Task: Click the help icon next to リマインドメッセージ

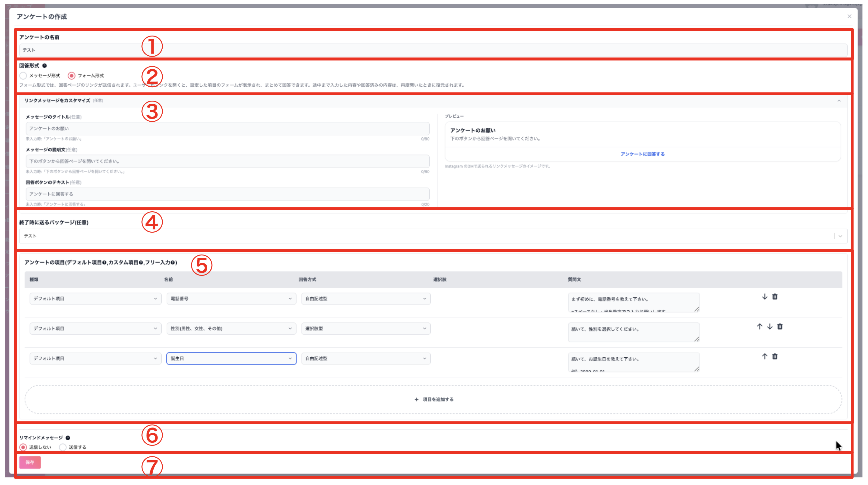Action: click(68, 438)
